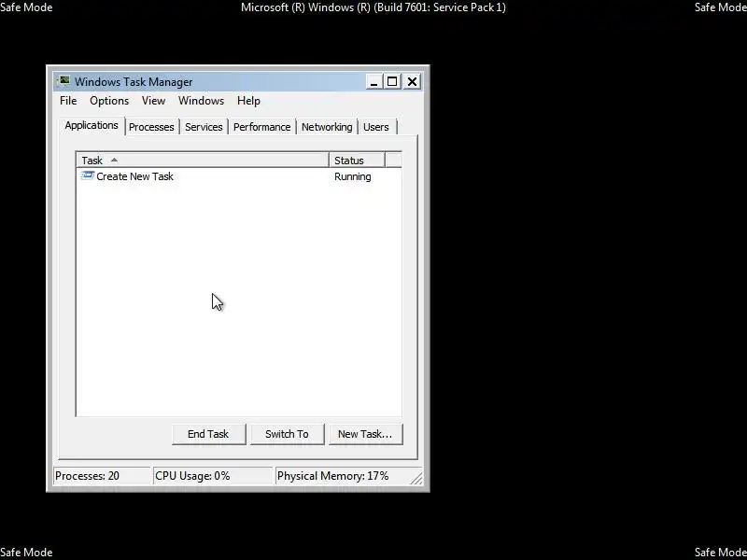Screen dimensions: 747x560
Task: Switch to the Services tab
Action: click(x=204, y=127)
